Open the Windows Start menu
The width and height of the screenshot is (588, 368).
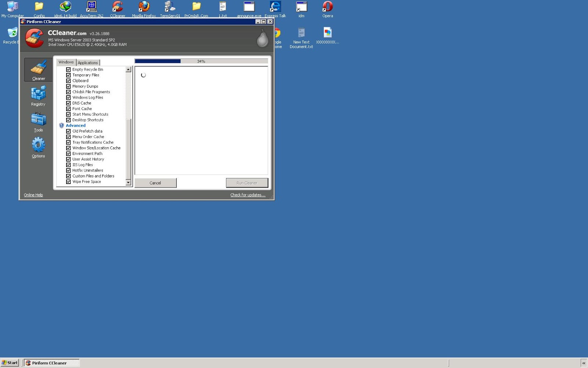pyautogui.click(x=10, y=363)
